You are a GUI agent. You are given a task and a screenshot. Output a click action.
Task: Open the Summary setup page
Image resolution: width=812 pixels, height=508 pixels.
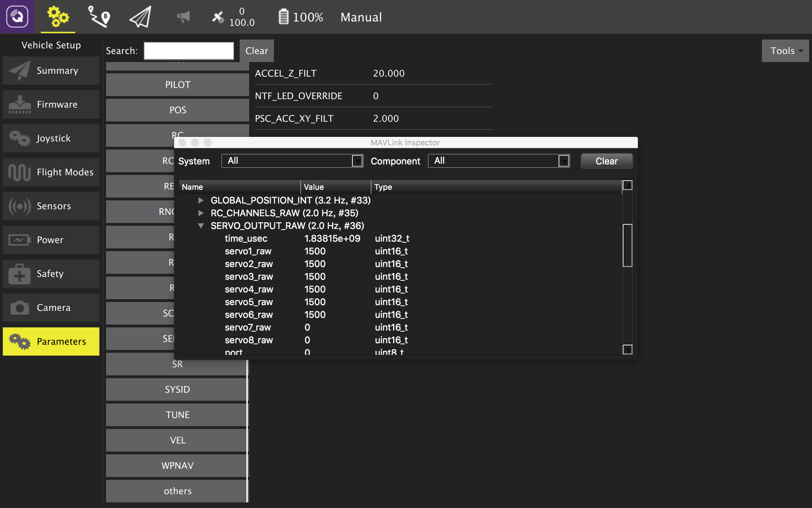[x=51, y=71]
